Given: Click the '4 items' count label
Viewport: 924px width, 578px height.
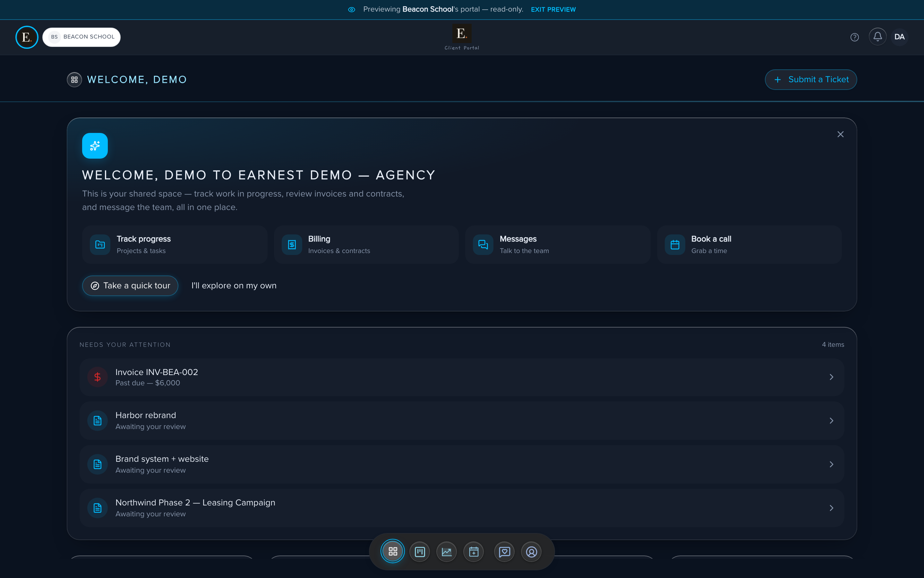Looking at the screenshot, I should click(x=833, y=345).
